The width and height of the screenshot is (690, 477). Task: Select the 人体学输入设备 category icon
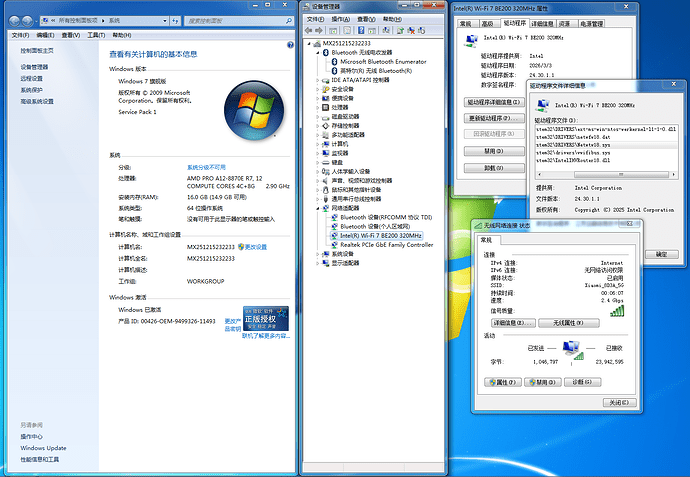click(x=326, y=172)
